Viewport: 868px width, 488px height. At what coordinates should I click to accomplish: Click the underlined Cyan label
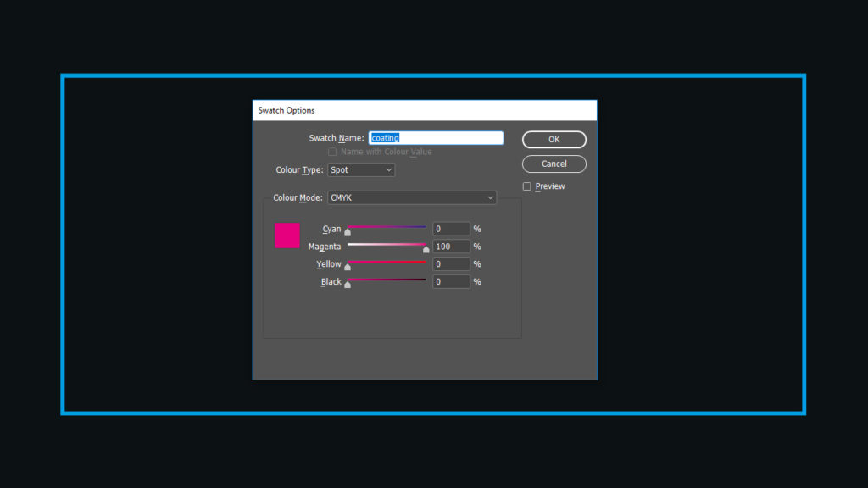pos(331,229)
